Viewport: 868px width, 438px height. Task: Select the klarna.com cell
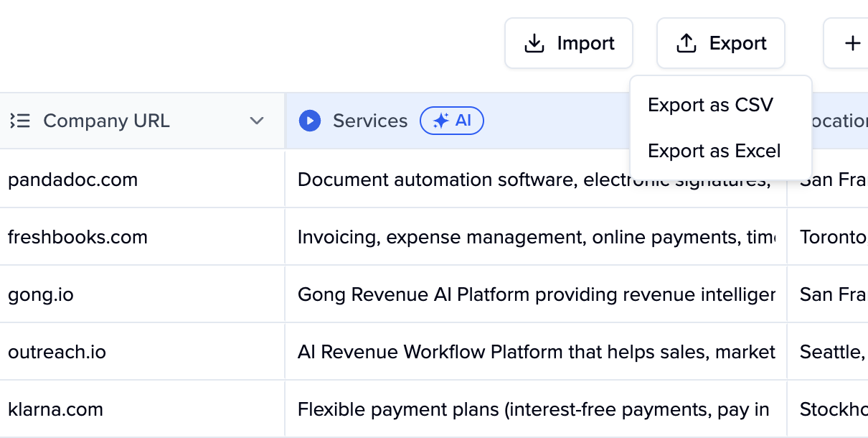pyautogui.click(x=55, y=409)
